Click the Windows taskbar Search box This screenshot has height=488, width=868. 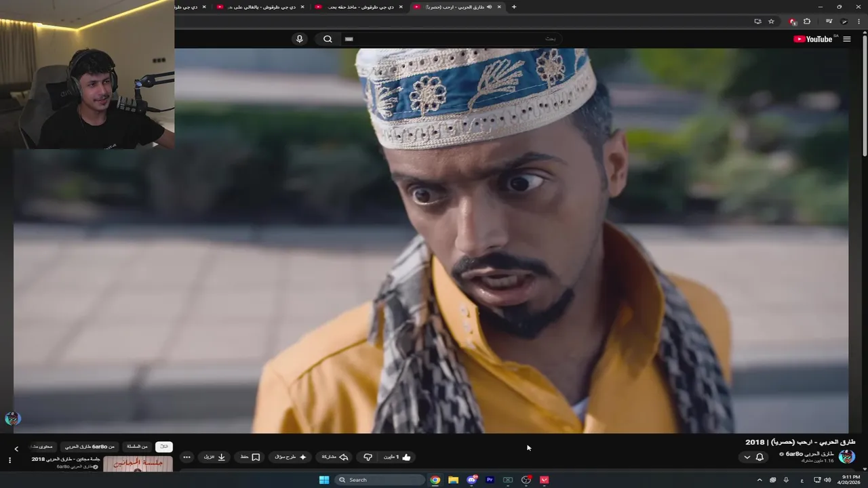click(x=380, y=480)
